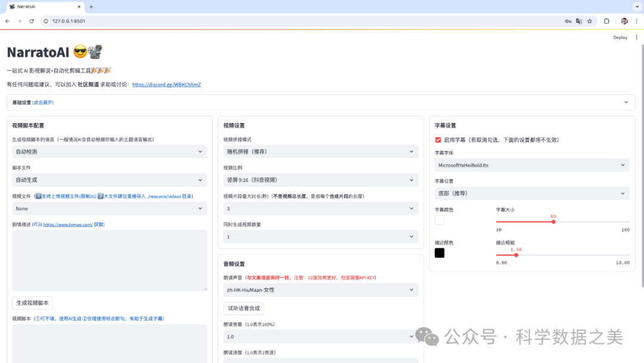Bookmark this page with the star icon
The height and width of the screenshot is (363, 644).
[590, 21]
